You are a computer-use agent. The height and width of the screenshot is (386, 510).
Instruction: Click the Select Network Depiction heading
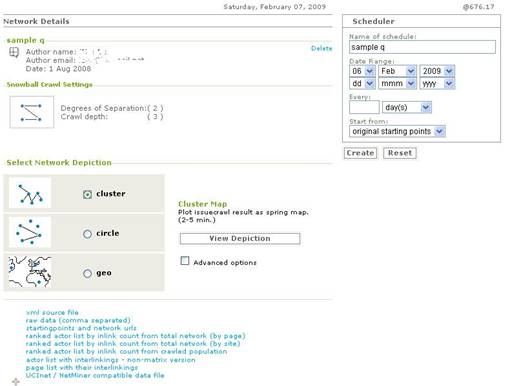point(59,163)
